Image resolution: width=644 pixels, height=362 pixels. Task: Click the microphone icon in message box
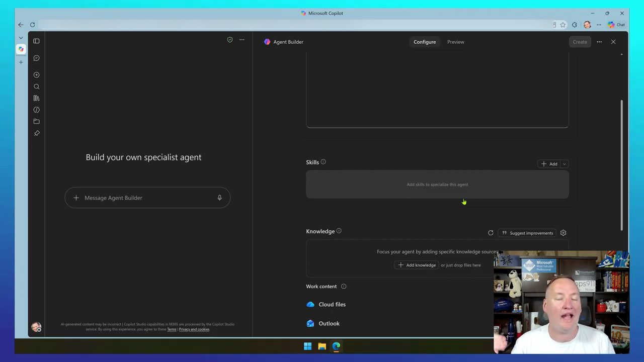click(x=219, y=198)
